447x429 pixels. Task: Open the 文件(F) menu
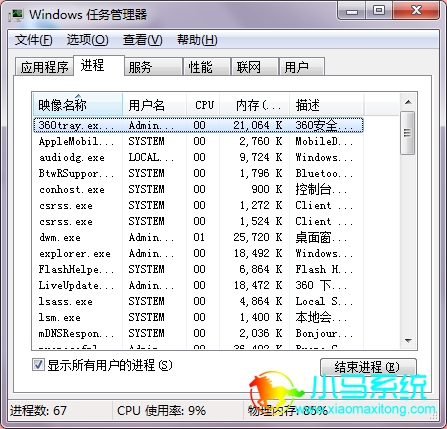33,40
